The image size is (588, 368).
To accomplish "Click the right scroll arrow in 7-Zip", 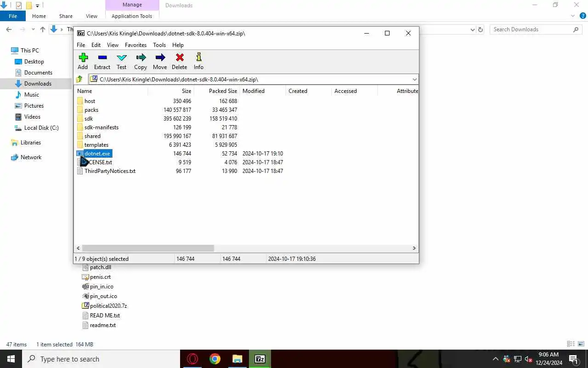I will pyautogui.click(x=414, y=248).
